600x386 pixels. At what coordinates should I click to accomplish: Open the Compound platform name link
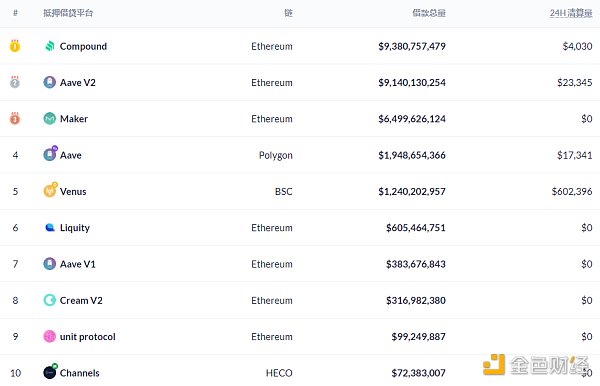[83, 46]
